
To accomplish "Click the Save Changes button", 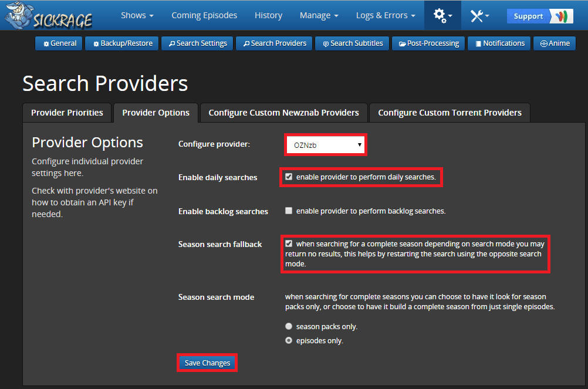I will click(207, 363).
